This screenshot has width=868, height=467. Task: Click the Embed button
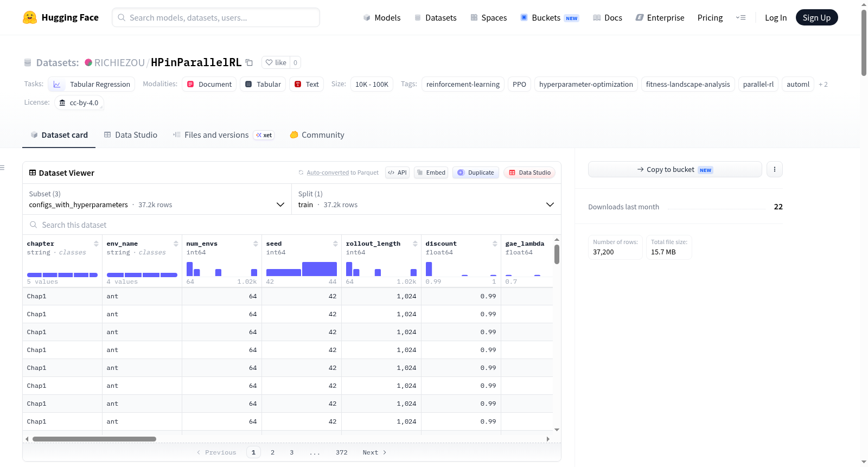click(x=431, y=172)
